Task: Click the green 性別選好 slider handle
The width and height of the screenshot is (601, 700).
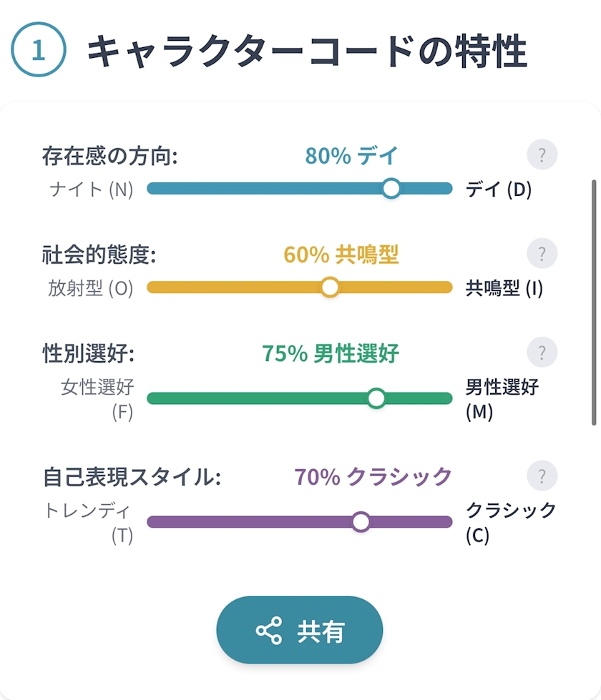Action: (x=376, y=398)
